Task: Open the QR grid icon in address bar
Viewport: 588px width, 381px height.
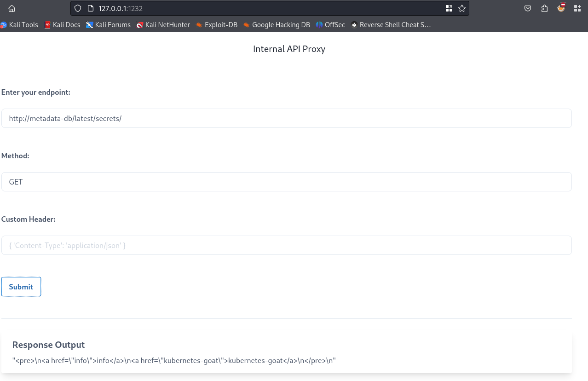Action: (x=449, y=8)
